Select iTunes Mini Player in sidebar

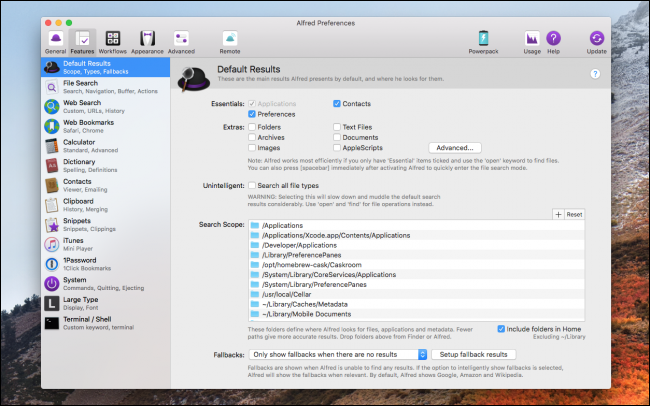106,245
